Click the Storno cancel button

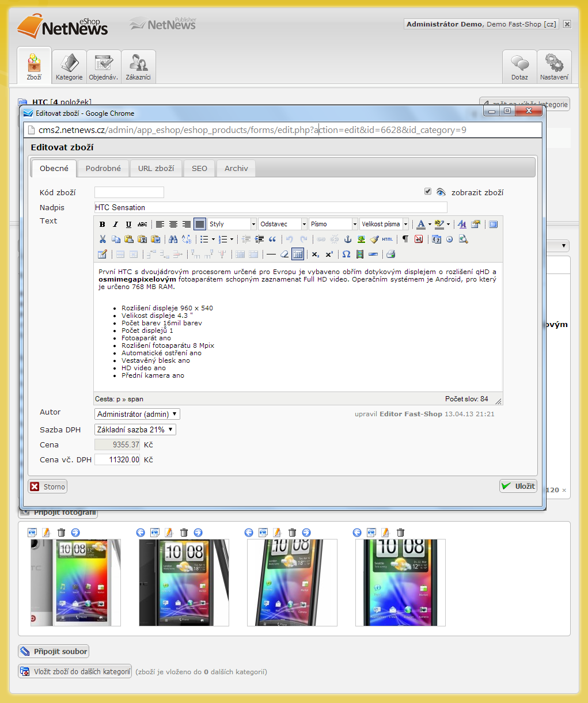[x=48, y=487]
